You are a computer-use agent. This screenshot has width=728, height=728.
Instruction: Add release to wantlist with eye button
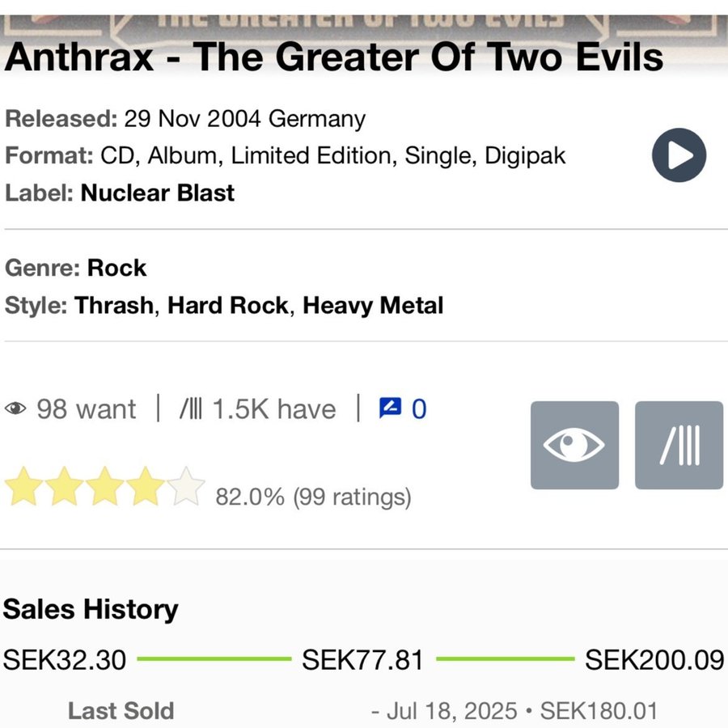574,445
